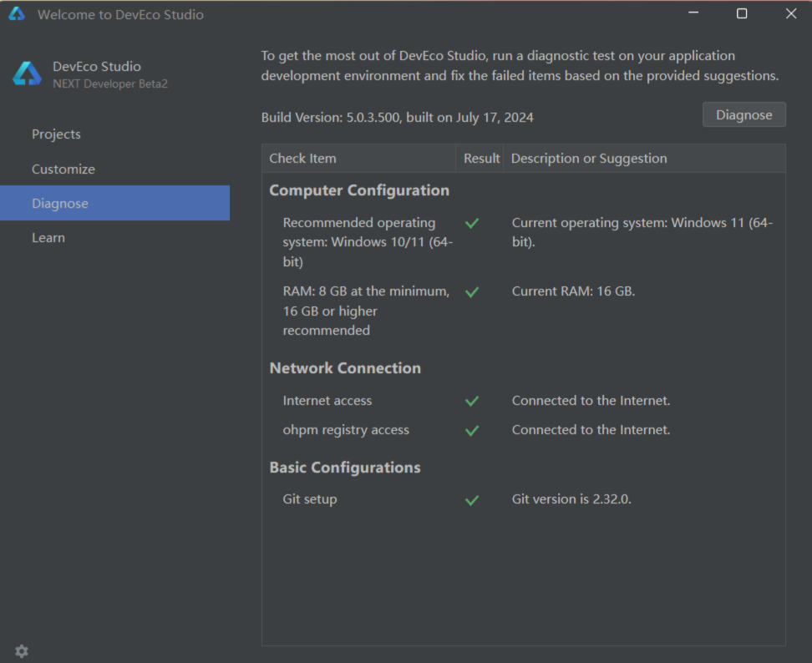Minimize the DevEco Studio window

click(x=693, y=13)
